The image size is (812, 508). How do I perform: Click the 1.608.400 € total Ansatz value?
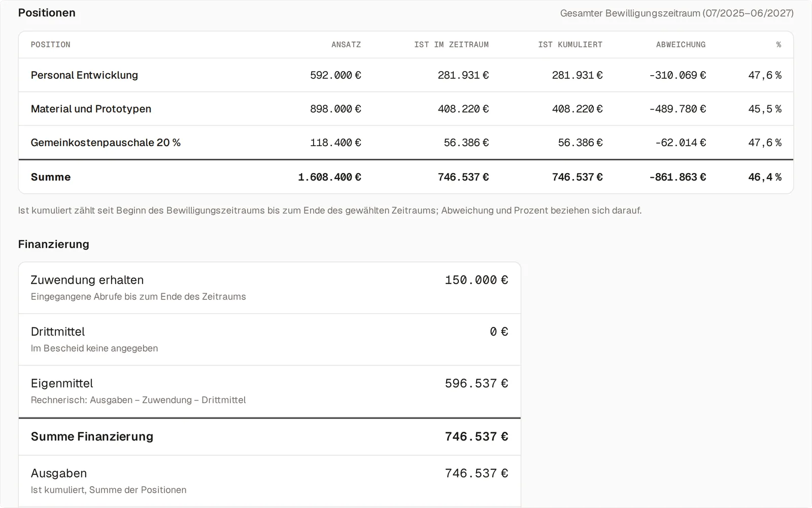(329, 177)
